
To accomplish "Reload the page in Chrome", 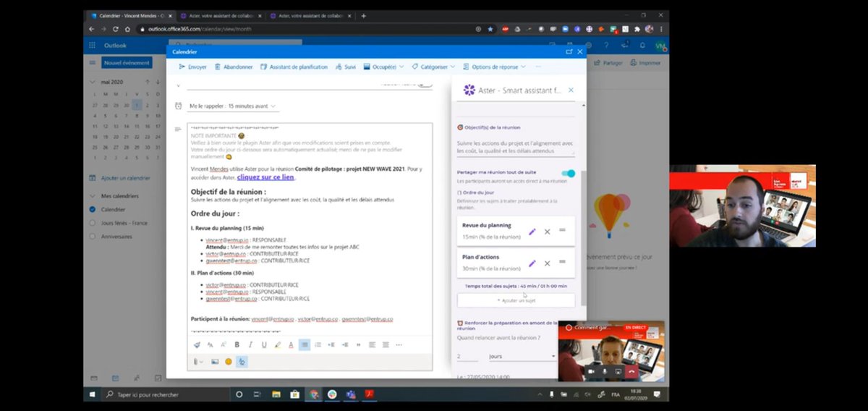I will coord(115,29).
